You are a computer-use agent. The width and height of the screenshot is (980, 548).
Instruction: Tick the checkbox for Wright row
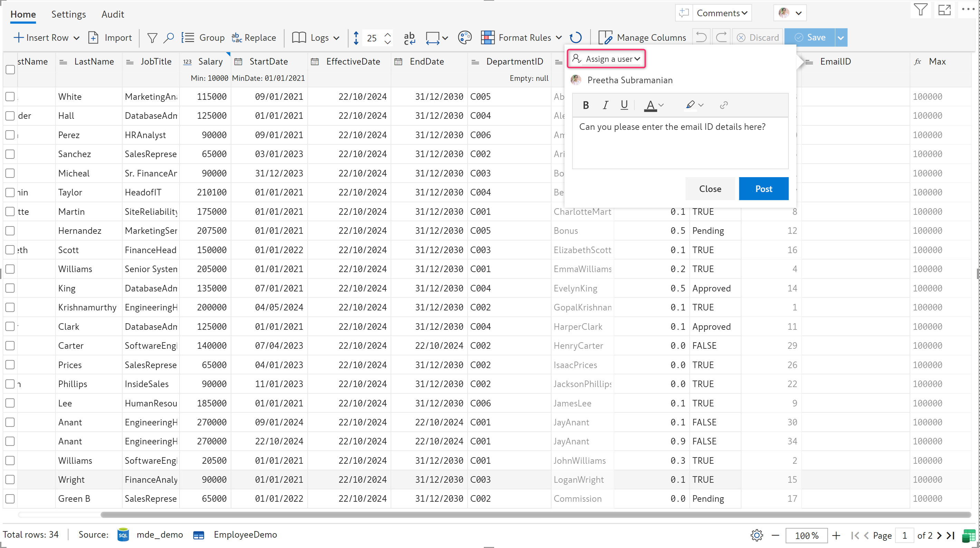(10, 480)
